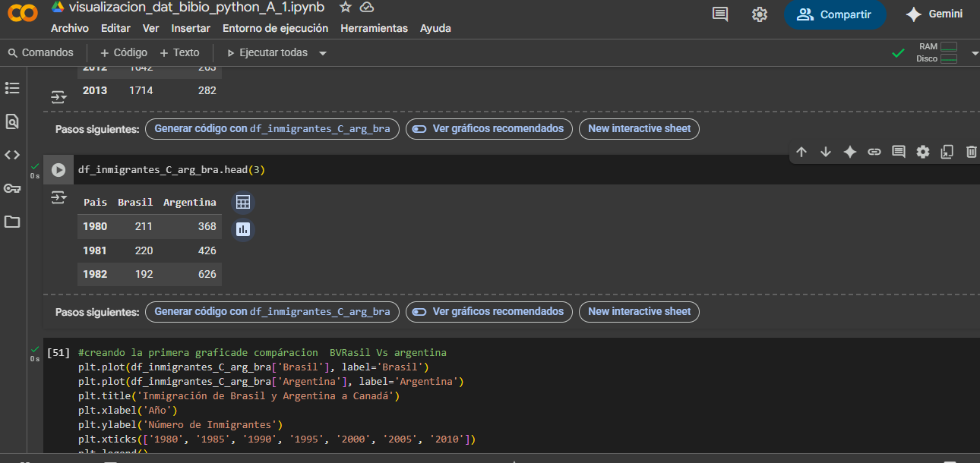Toggle lower Ver gráficos recomendados
Image resolution: width=980 pixels, height=463 pixels.
[489, 311]
